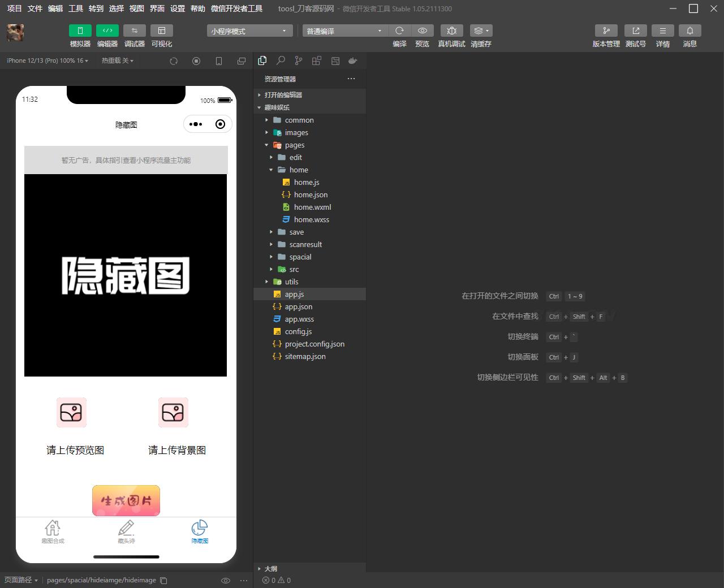Toggle the page path eye visibility icon
The height and width of the screenshot is (588, 724).
tap(225, 580)
